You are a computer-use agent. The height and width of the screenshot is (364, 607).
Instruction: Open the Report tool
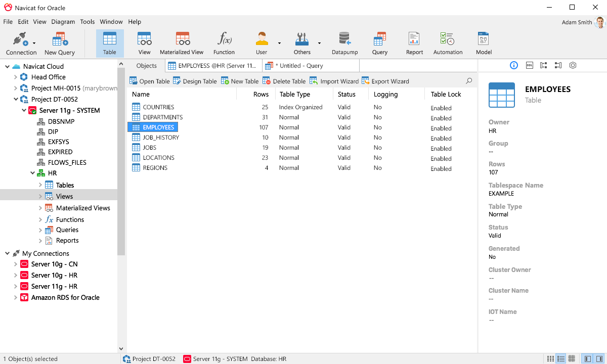tap(414, 43)
